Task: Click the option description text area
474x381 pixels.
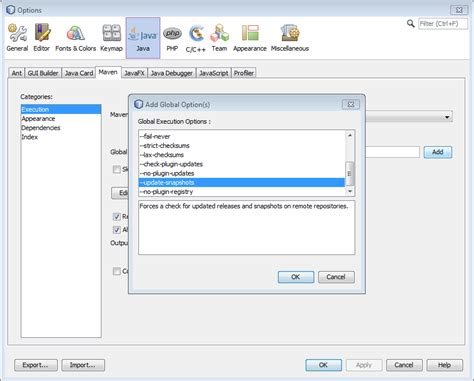Action: tap(247, 228)
